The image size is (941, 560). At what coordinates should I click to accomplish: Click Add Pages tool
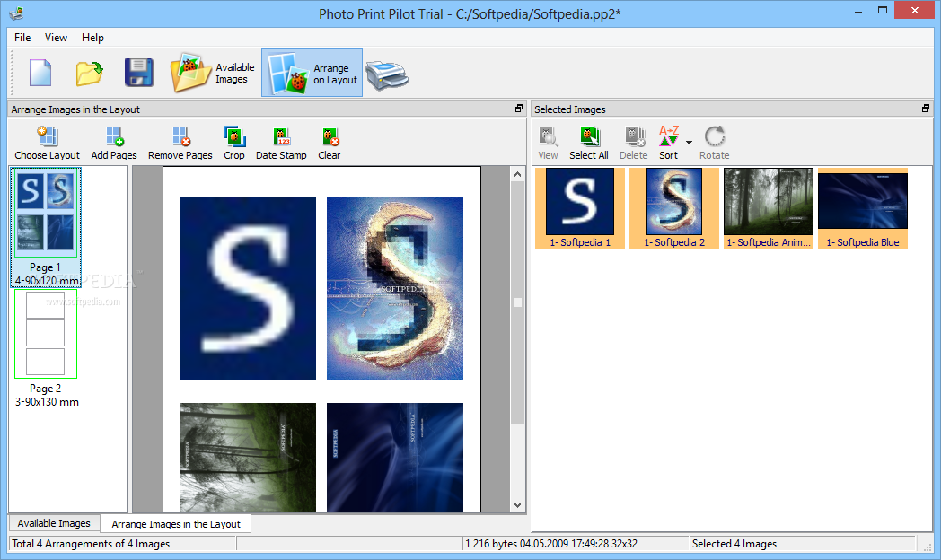coord(114,144)
